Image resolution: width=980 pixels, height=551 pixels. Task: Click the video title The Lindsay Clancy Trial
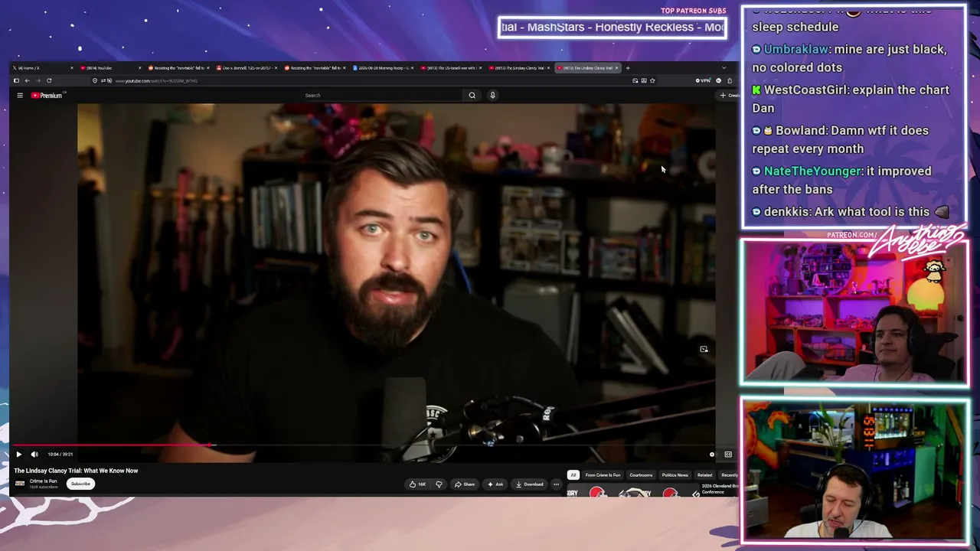pos(76,471)
